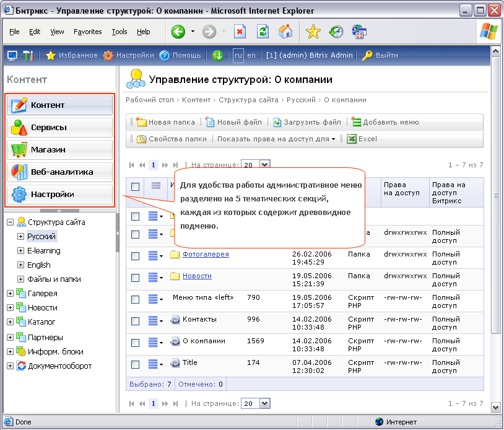
Task: Tick the select-all checkbox in table header
Action: tap(136, 186)
